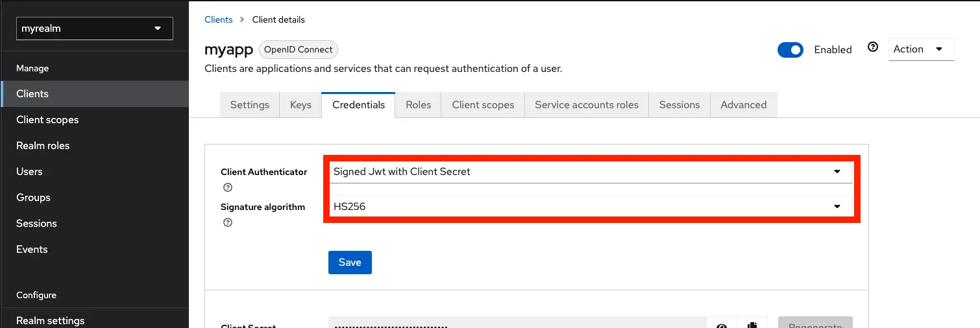Open Clients in the sidebar
980x328 pixels.
click(95, 94)
